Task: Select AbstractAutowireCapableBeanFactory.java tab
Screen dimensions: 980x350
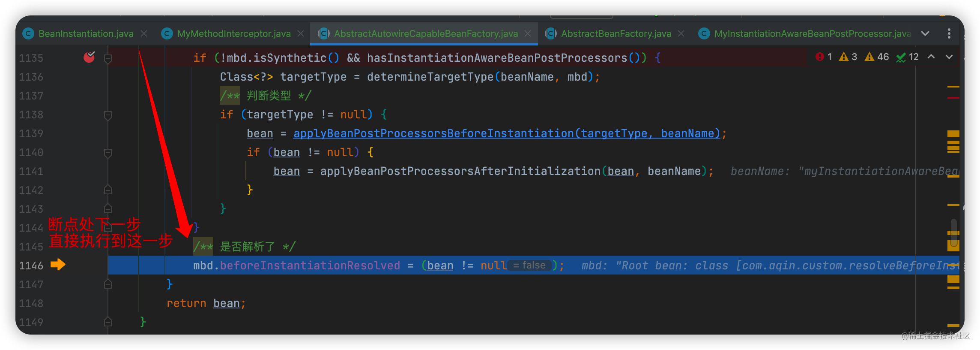Action: (426, 33)
